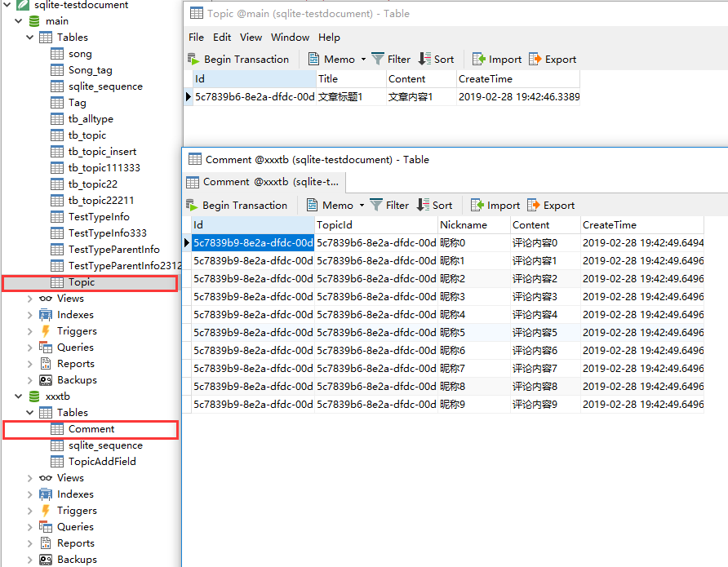This screenshot has width=728, height=567.
Task: Click Import in the Comment window toolbar
Action: tap(495, 205)
